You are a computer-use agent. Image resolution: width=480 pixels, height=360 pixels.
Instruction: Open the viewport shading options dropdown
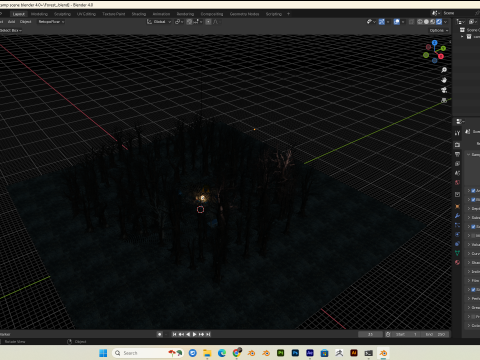[x=446, y=22]
